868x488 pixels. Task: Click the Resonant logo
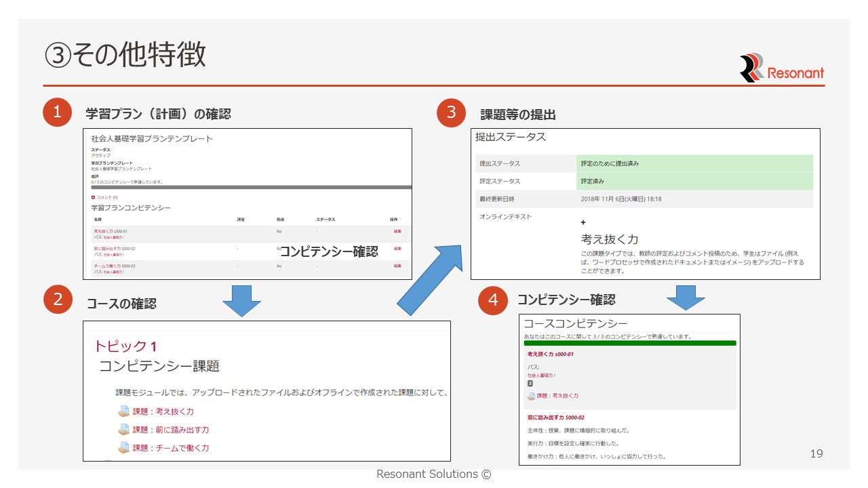(x=782, y=68)
